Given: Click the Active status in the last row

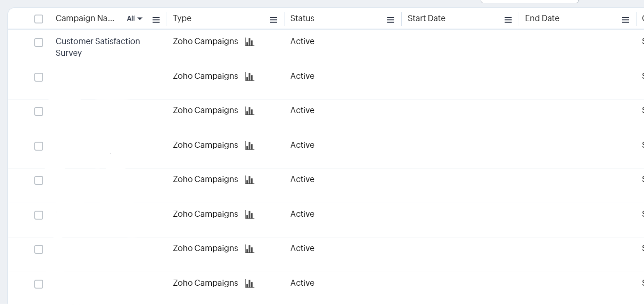Looking at the screenshot, I should coord(302,283).
